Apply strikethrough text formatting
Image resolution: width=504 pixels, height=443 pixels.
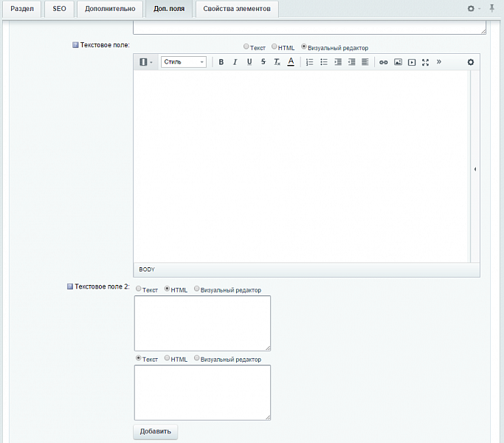point(263,63)
